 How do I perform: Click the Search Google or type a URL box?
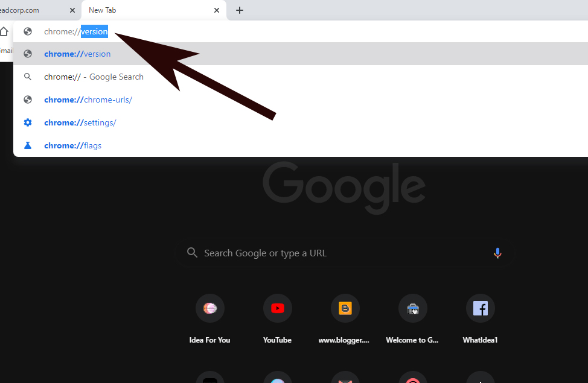(345, 253)
